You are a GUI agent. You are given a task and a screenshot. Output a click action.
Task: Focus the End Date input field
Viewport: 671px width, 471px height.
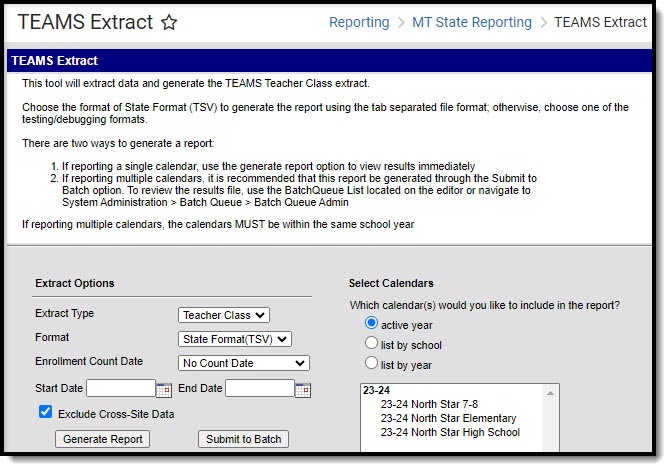click(x=260, y=388)
